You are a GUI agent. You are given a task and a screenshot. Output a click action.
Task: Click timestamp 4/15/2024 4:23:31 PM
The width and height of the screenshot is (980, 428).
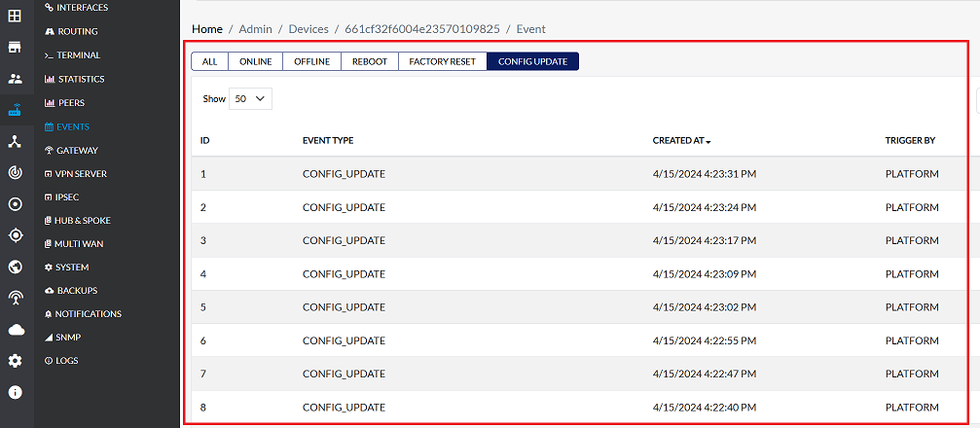pos(705,174)
